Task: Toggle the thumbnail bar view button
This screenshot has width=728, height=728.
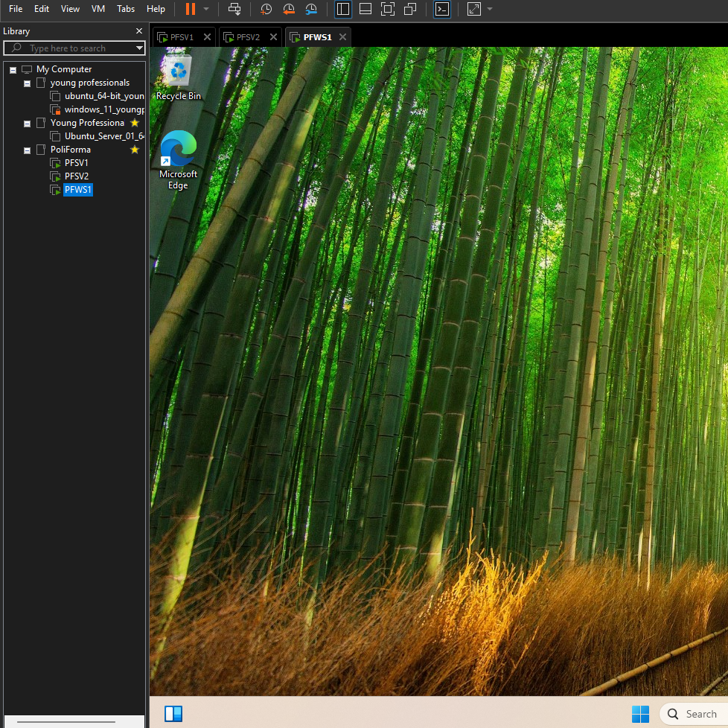Action: [365, 9]
